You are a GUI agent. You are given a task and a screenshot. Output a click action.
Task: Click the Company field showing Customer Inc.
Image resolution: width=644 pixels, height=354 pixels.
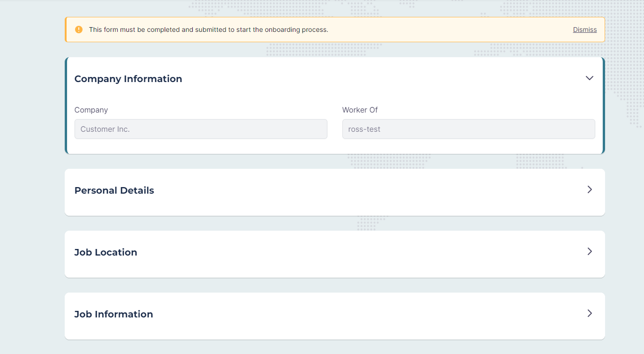tap(201, 129)
